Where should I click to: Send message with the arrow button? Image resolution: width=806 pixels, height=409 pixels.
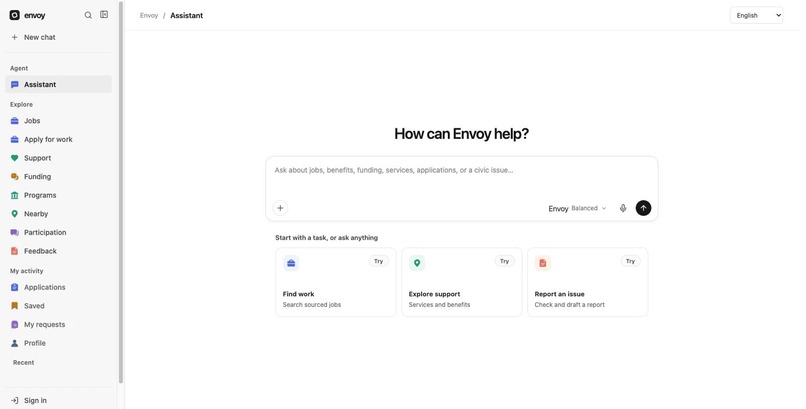(643, 208)
